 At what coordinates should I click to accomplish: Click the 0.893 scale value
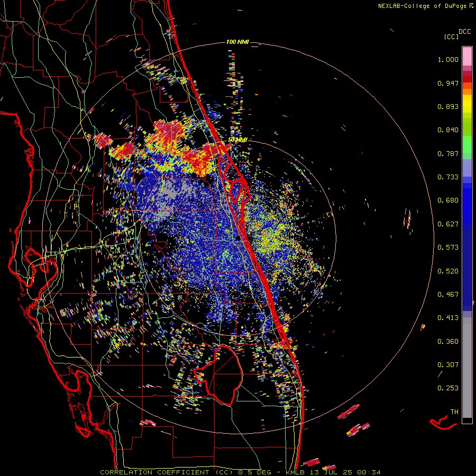[448, 106]
